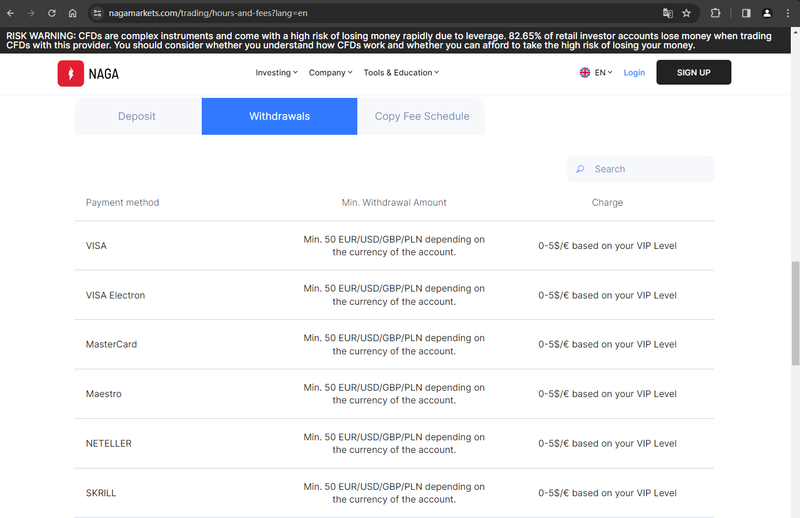
Task: Reload the current page
Action: [52, 13]
